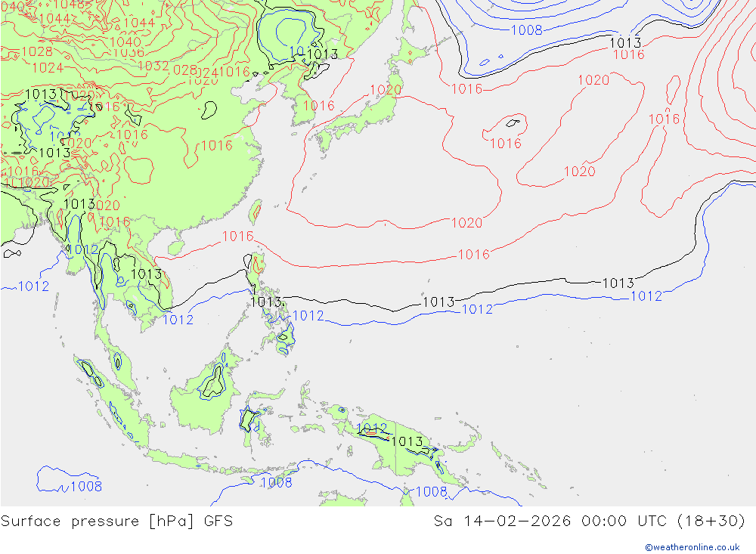Click the 1036 isobar label
The height and width of the screenshot is (554, 756).
click(129, 52)
